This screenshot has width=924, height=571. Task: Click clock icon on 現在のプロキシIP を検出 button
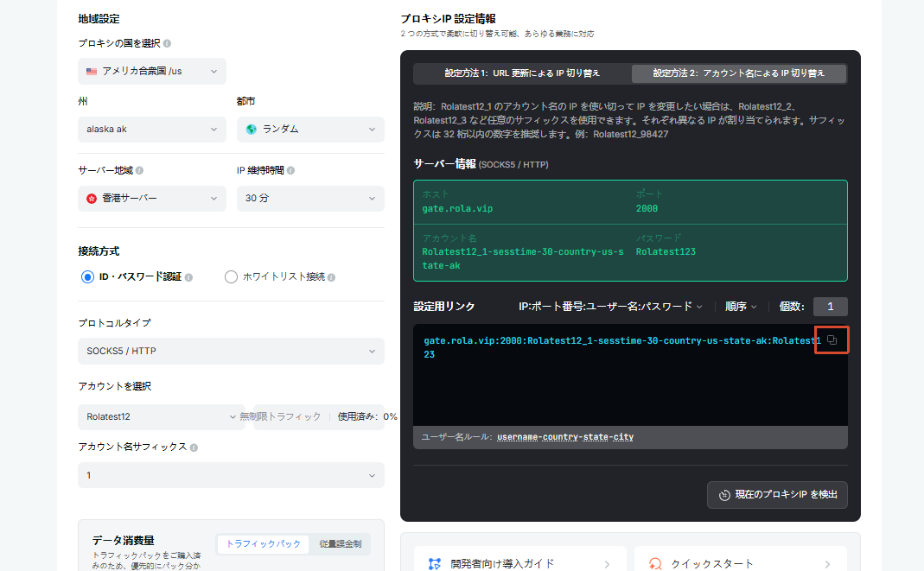pos(724,495)
